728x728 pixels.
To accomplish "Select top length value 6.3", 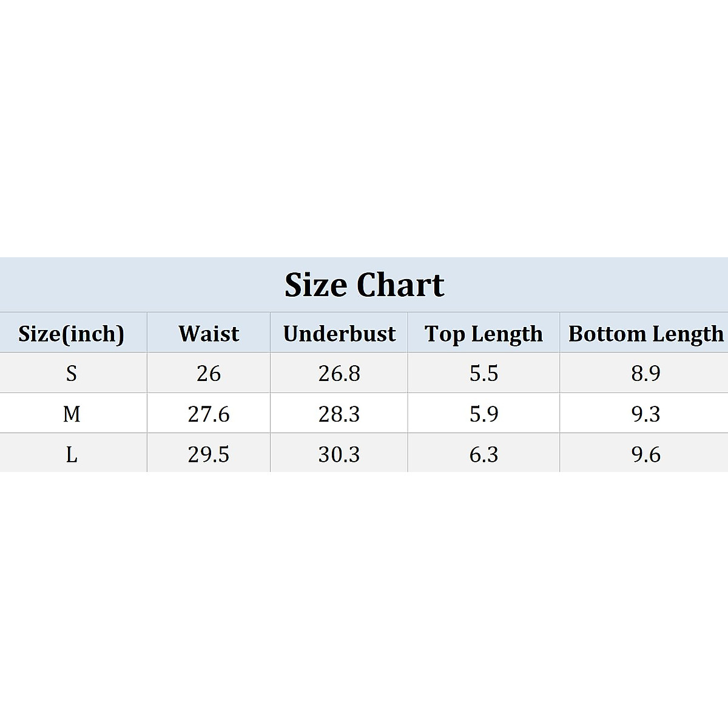I will tap(484, 454).
